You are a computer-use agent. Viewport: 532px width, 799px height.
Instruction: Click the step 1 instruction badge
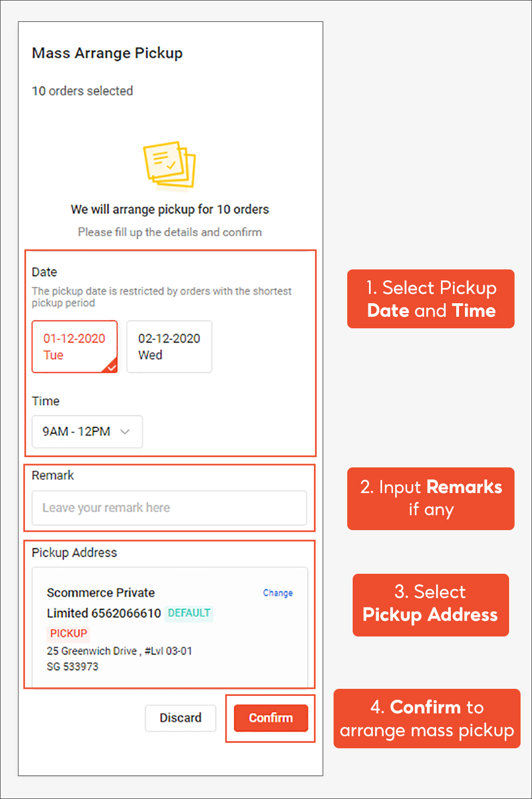[430, 299]
